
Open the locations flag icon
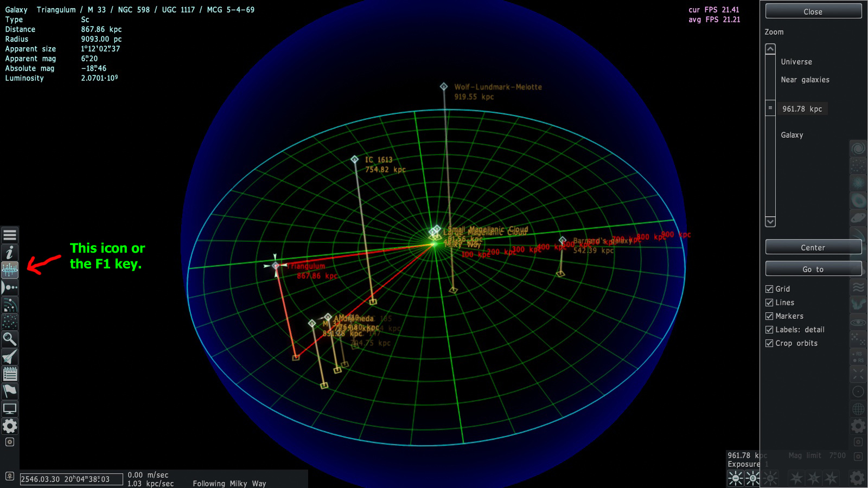point(10,391)
